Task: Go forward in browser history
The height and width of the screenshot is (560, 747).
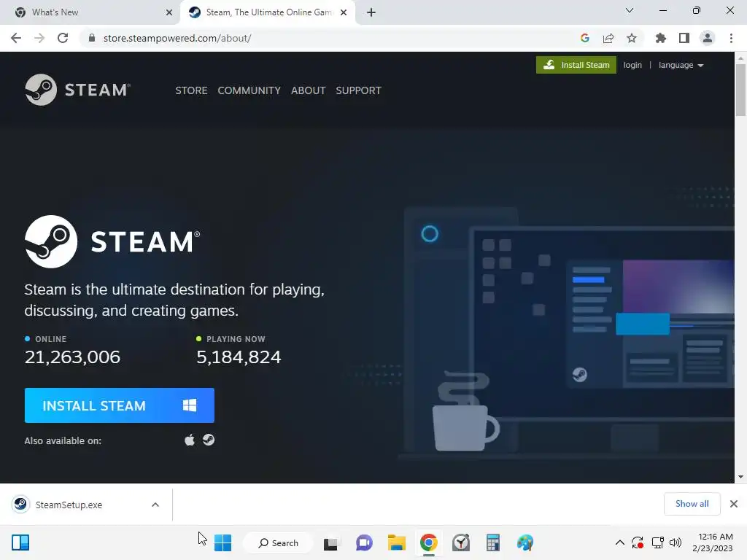Action: pyautogui.click(x=39, y=38)
